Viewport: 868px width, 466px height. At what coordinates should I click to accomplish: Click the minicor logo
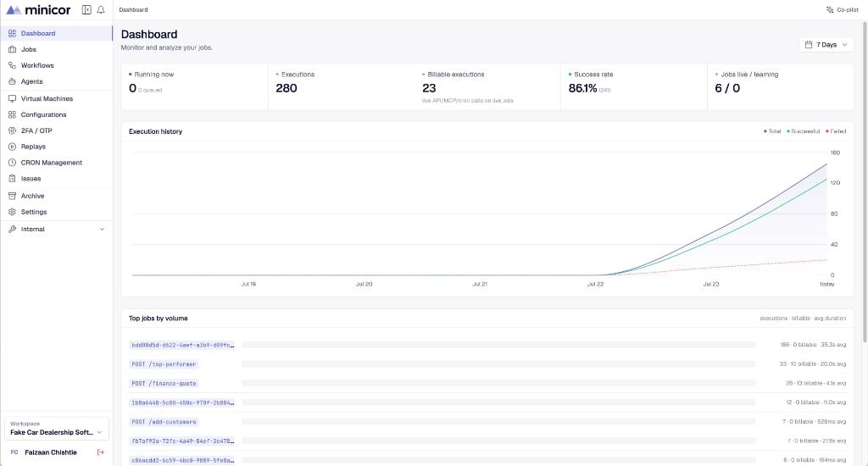point(38,10)
